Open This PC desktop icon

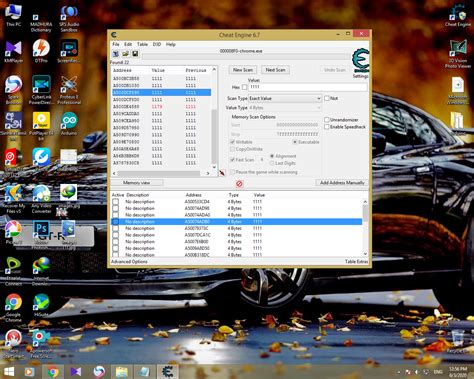coord(14,15)
